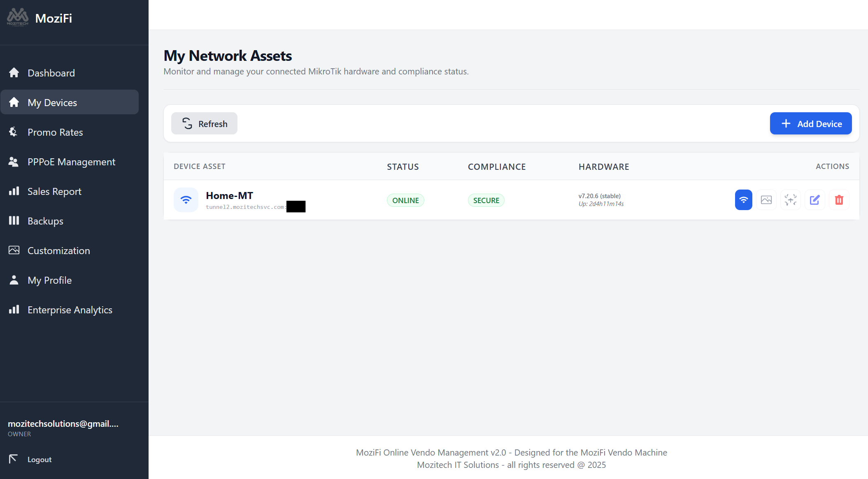Click the STATUS column header
Image resolution: width=868 pixels, height=479 pixels.
coord(403,167)
